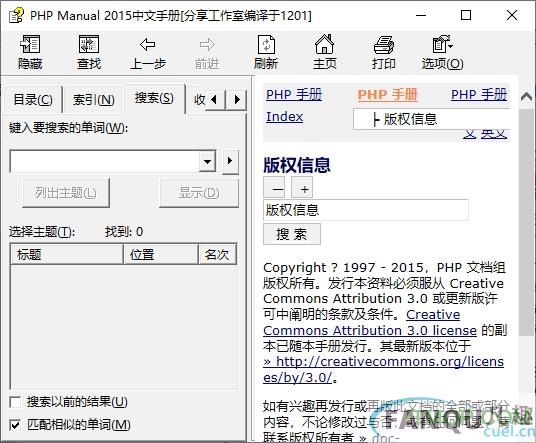Sort results by 位置 column
This screenshot has height=443, width=536.
161,254
